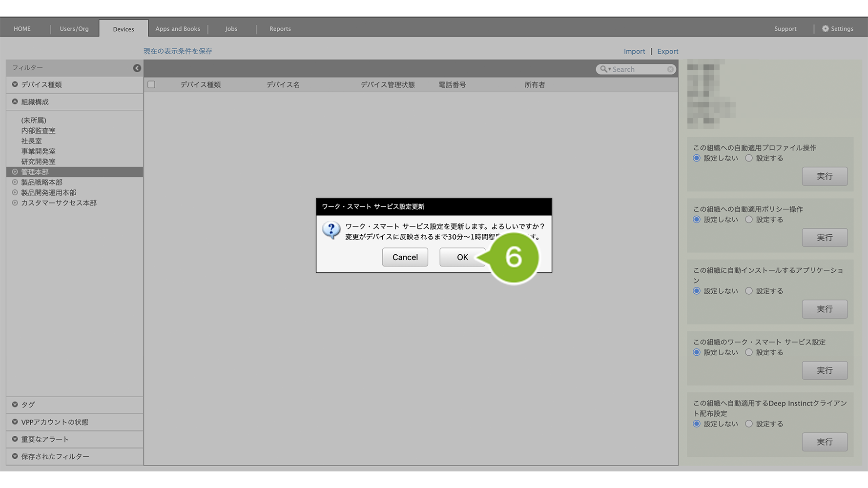
Task: Expand the カスタマーサクセス本部 node icon
Action: click(x=15, y=203)
